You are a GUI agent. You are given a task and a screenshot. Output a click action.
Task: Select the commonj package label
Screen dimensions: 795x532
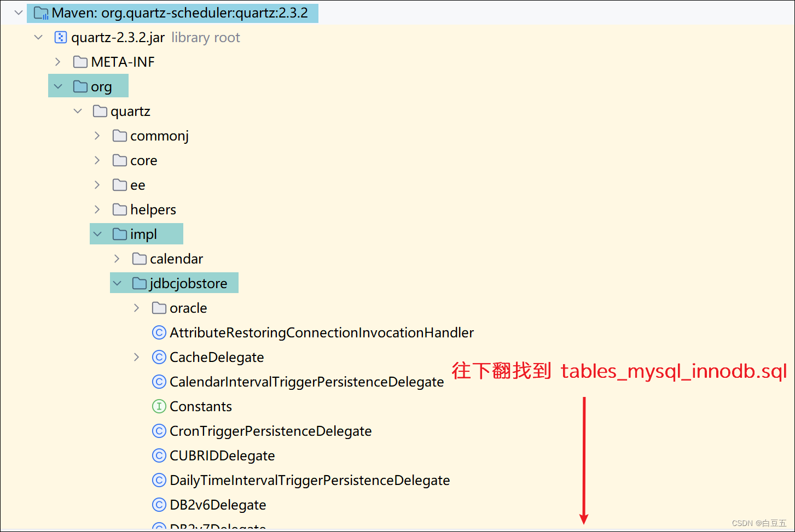(x=160, y=136)
